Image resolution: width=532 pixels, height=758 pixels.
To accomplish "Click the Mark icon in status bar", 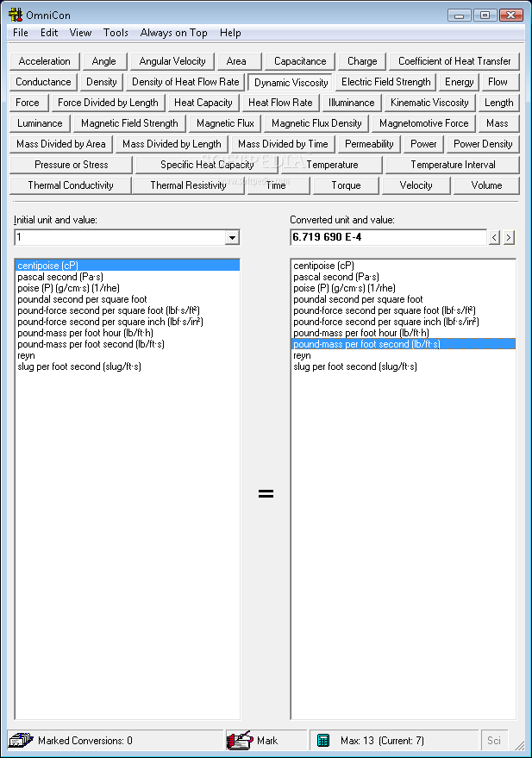I will (x=241, y=740).
